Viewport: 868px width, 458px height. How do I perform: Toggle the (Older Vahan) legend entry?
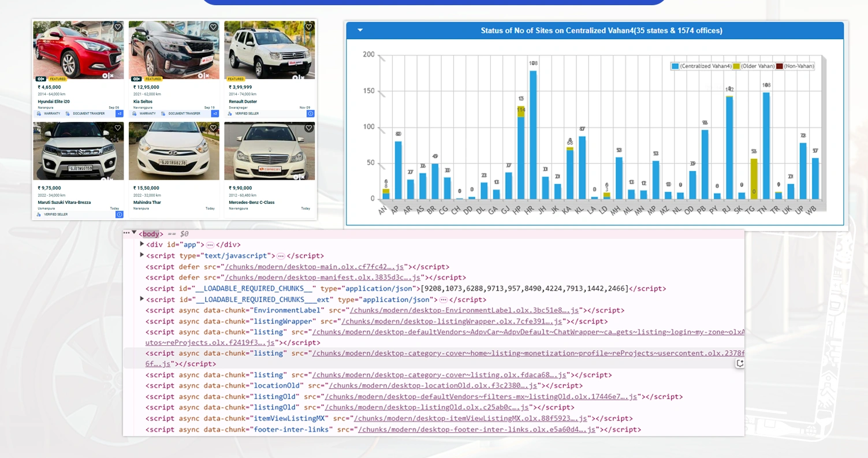[x=759, y=66]
